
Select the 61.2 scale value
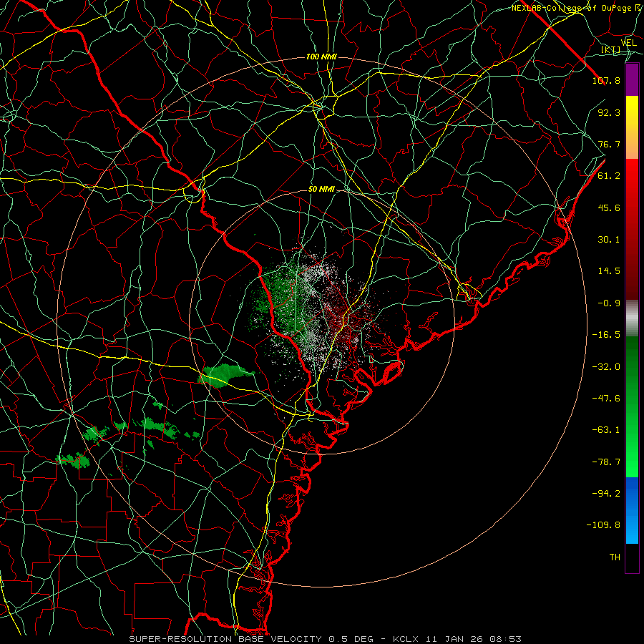point(609,176)
